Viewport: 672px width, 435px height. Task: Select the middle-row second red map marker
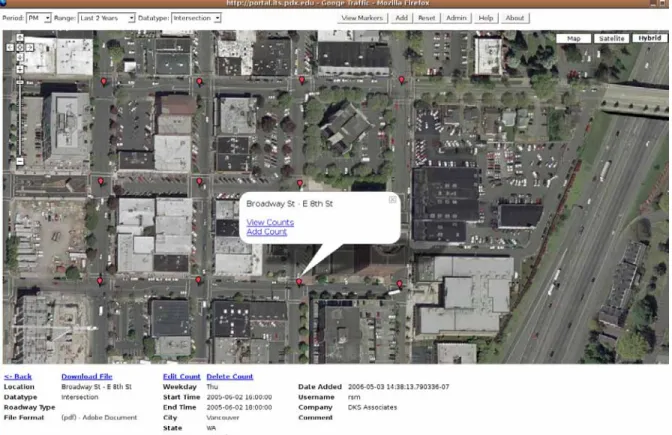point(199,182)
